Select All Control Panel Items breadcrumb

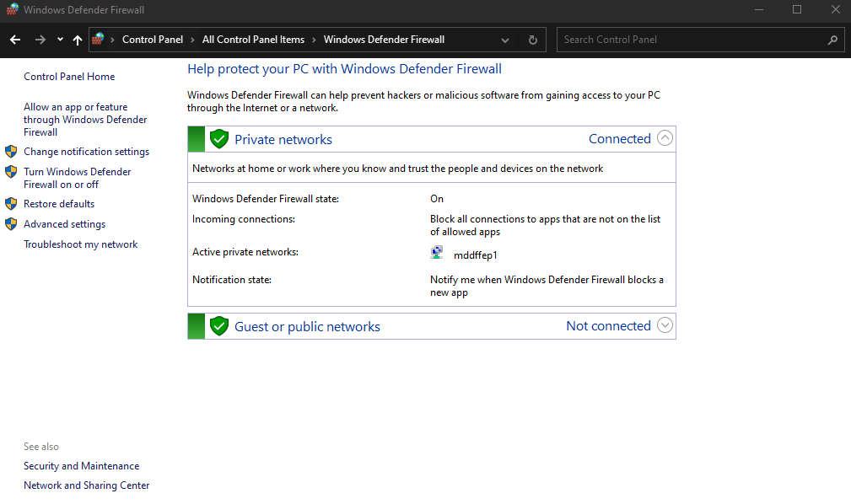[x=254, y=40]
